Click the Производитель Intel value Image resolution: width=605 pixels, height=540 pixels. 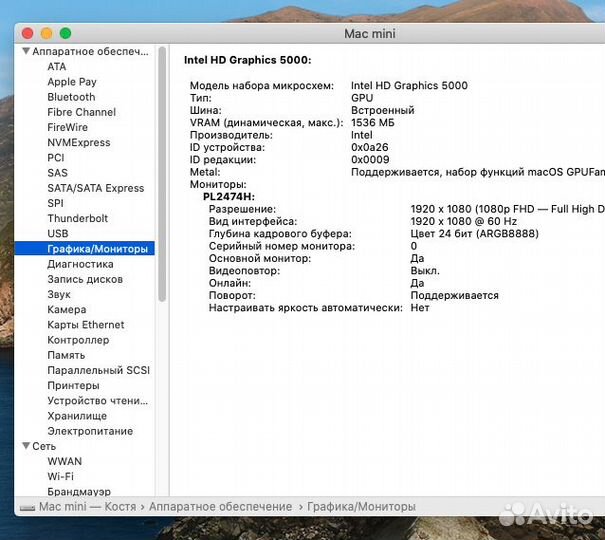coord(362,135)
